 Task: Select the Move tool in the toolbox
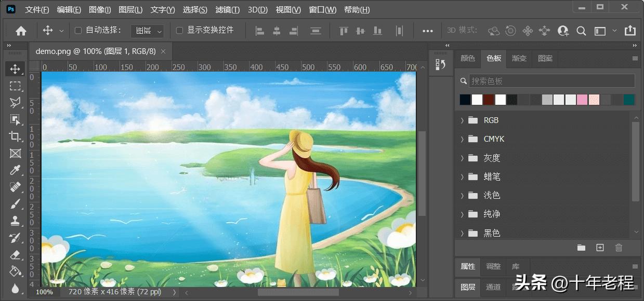15,69
